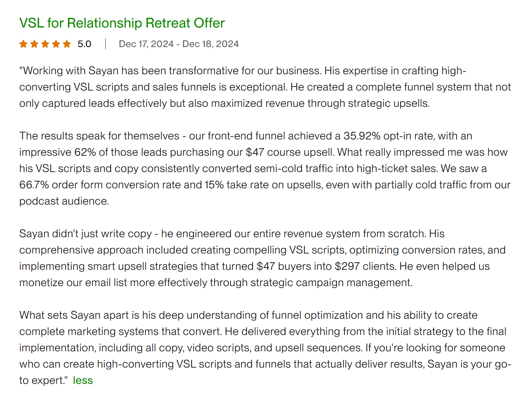Click the second orange rating star

pyautogui.click(x=34, y=44)
